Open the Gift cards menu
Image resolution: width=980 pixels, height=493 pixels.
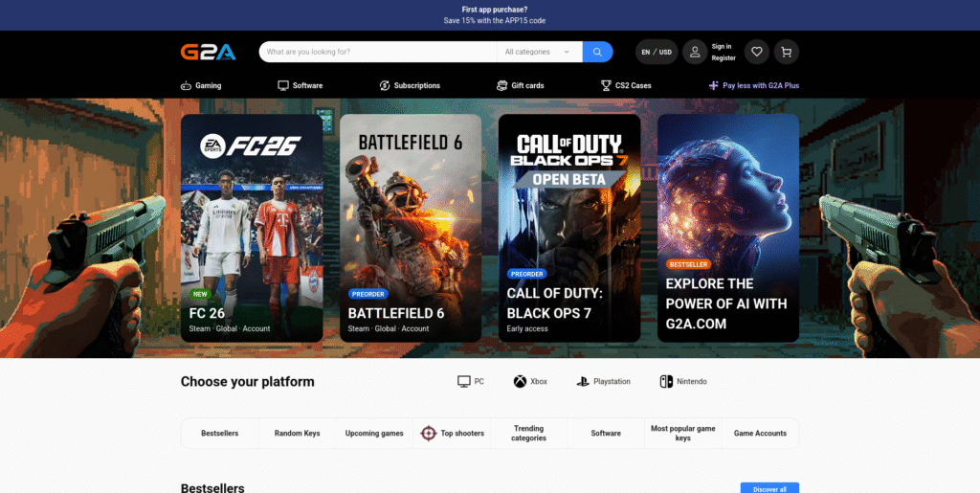pos(520,86)
